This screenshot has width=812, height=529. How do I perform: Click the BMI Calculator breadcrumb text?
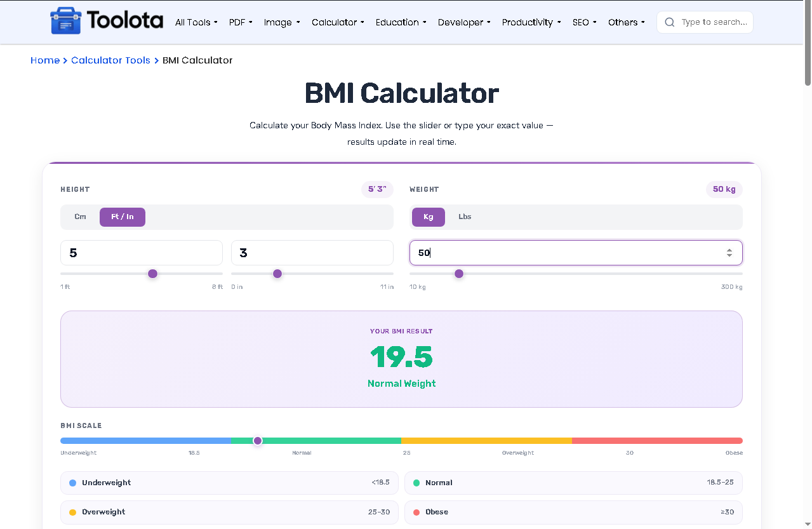tap(197, 60)
